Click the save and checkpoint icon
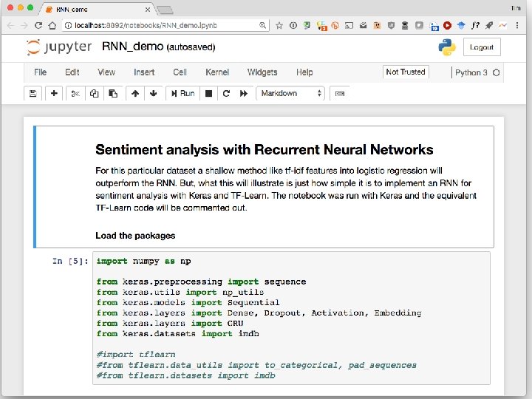 pyautogui.click(x=33, y=93)
